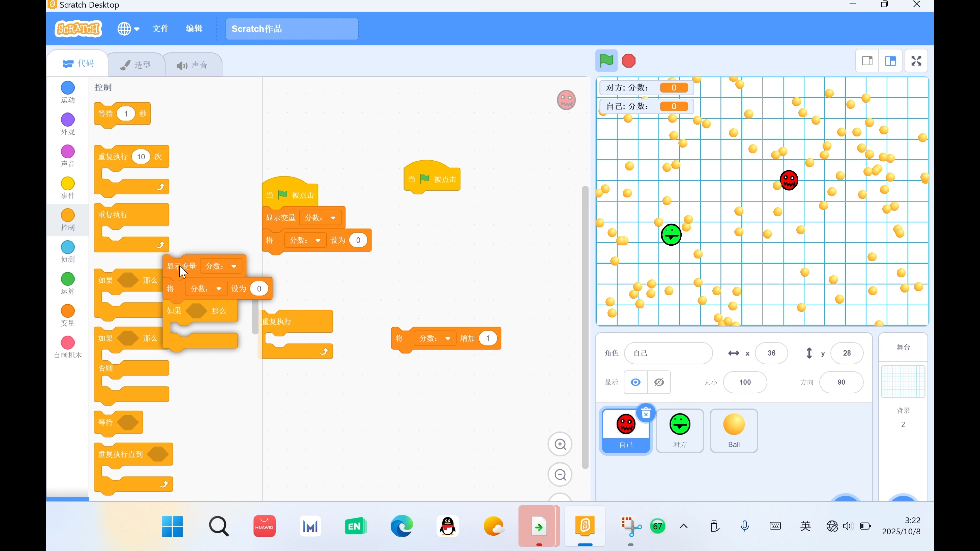Open the 编辑 menu
This screenshot has height=551, width=980.
tap(194, 29)
